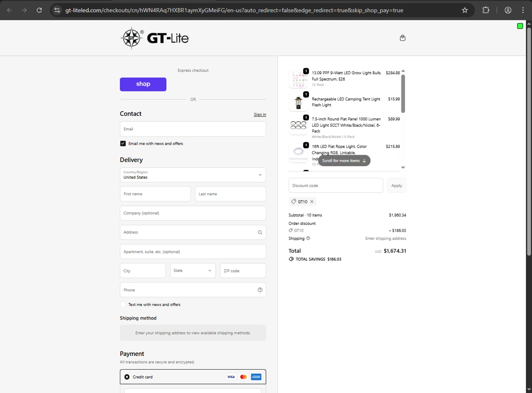
Task: Remove GT10 discount with the X icon
Action: point(312,202)
